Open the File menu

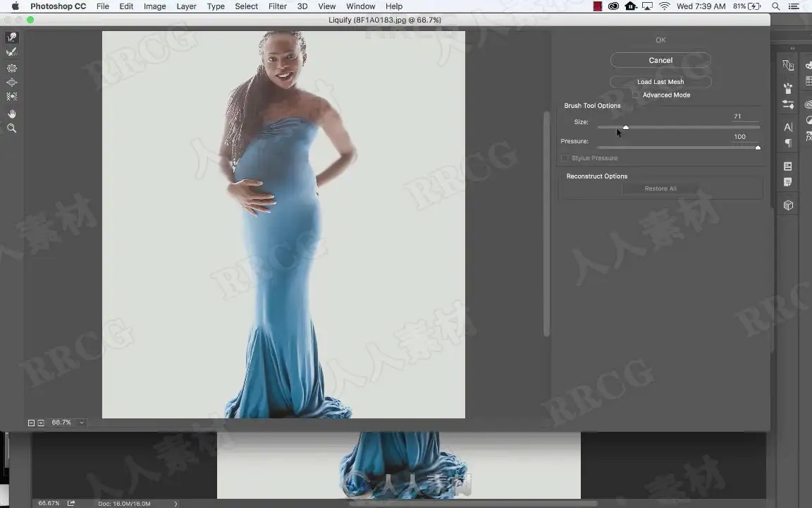(x=102, y=6)
